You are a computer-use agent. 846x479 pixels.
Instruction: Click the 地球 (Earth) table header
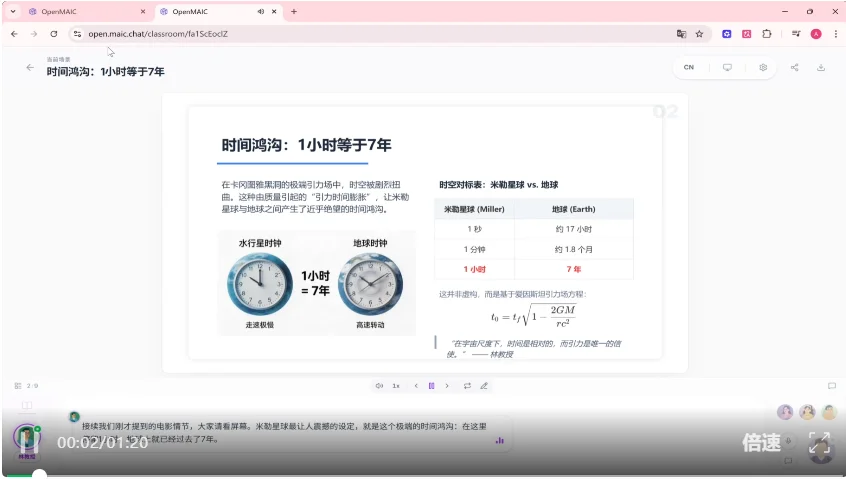coord(574,209)
